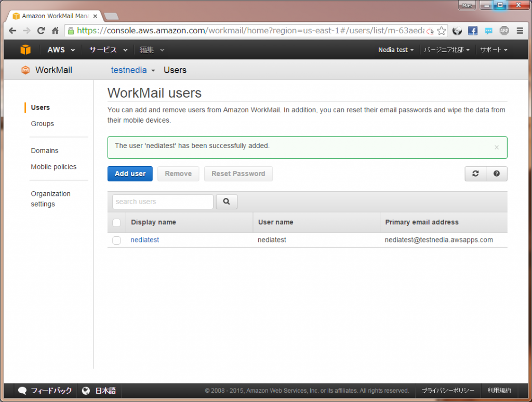This screenshot has height=402, width=532.
Task: Go back with the browser back arrow
Action: tap(12, 31)
